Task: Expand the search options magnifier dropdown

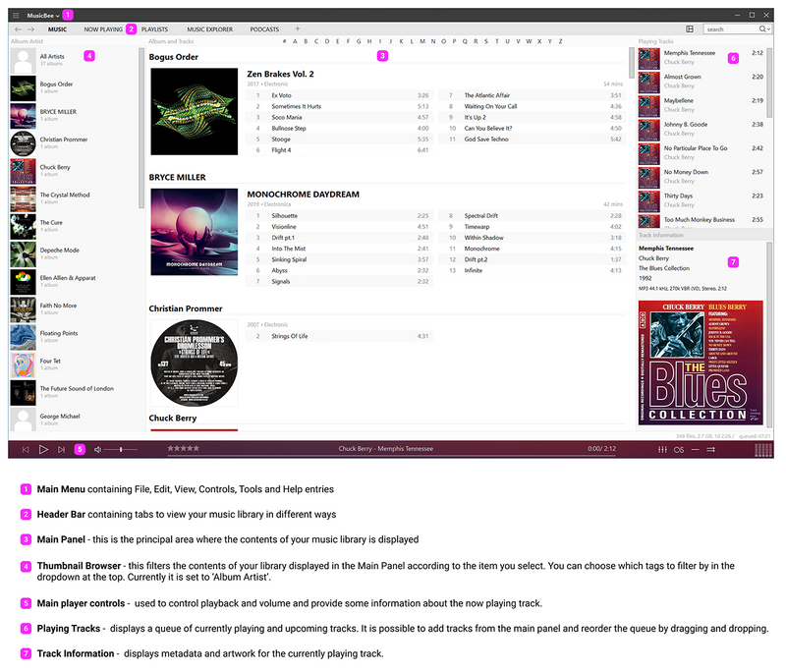Action: point(764,29)
